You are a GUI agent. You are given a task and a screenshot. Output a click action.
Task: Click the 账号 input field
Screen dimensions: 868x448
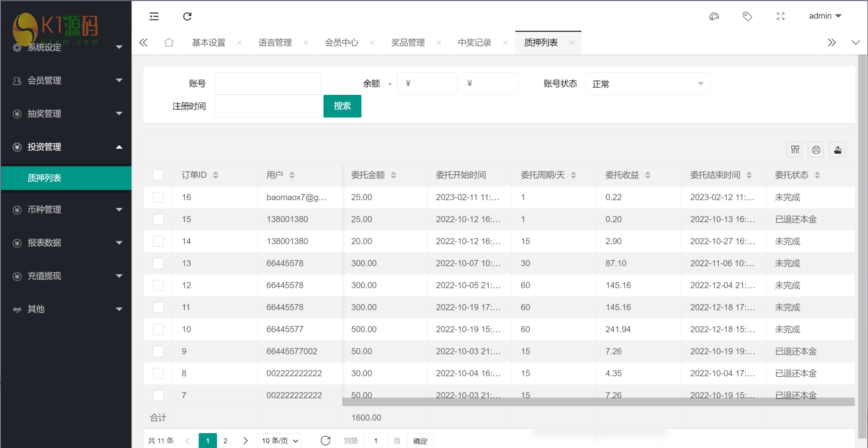tap(267, 84)
